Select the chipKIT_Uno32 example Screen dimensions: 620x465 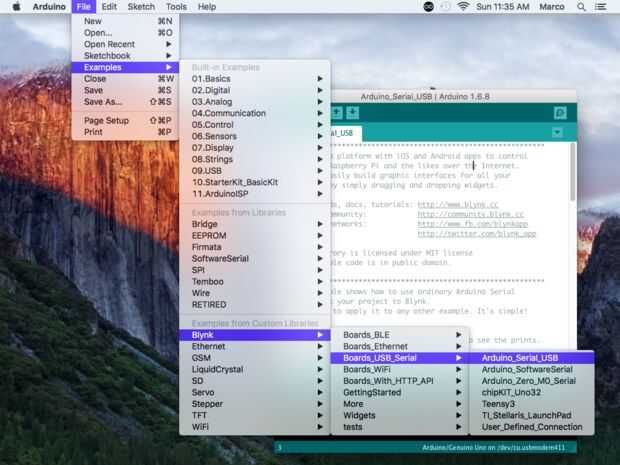(532, 392)
